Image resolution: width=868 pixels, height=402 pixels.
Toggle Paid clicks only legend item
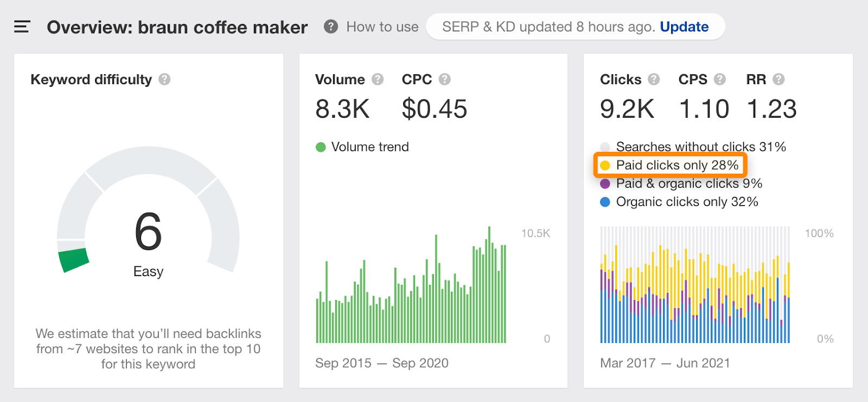pyautogui.click(x=677, y=165)
